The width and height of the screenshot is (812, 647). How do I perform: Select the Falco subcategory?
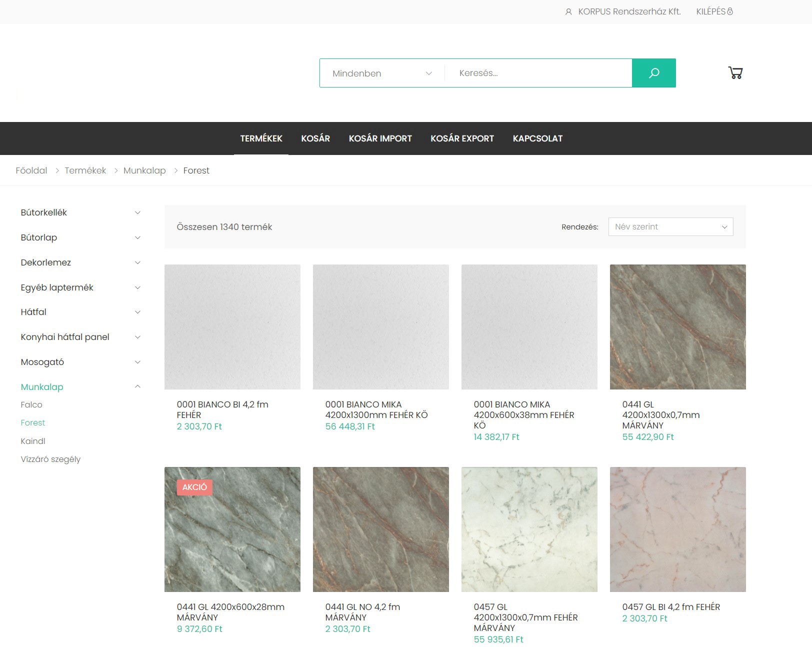click(31, 404)
